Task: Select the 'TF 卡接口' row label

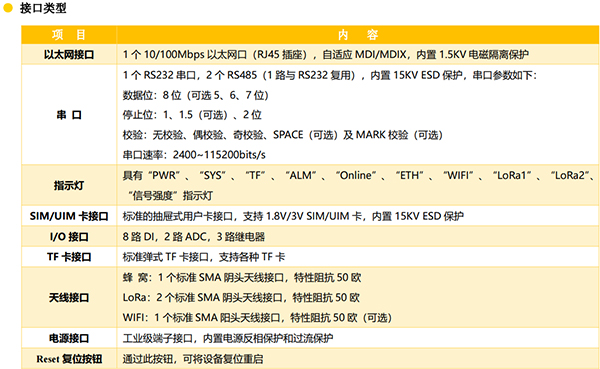Action: 69,257
